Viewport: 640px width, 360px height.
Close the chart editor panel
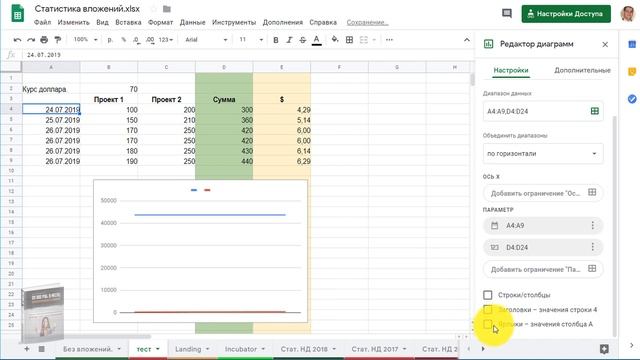(x=605, y=44)
